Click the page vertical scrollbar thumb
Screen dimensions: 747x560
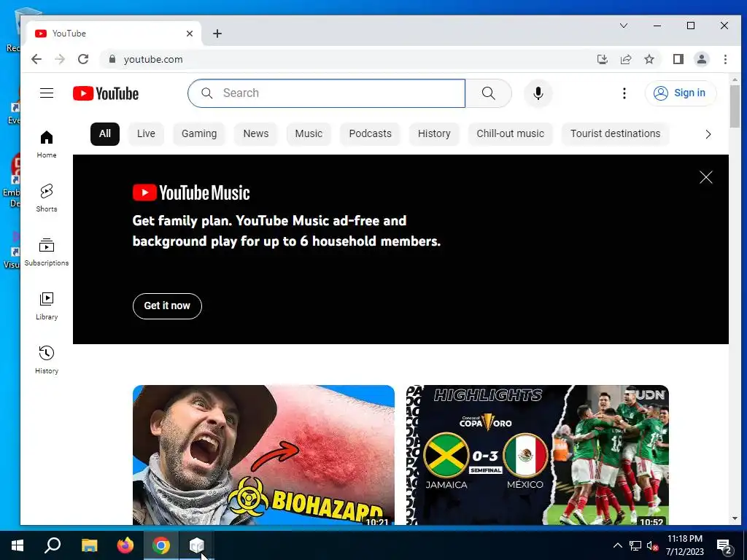(735, 106)
